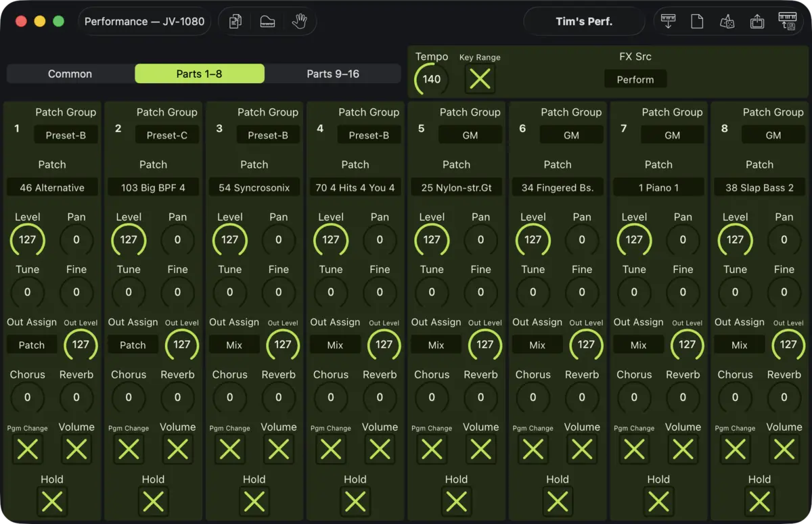Open part 2 Preset-C patch group dropdown
Viewport: 812px width, 524px height.
[166, 135]
